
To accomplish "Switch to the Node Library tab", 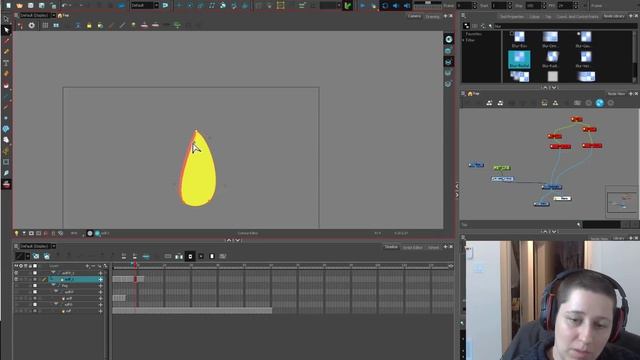I will [x=614, y=16].
